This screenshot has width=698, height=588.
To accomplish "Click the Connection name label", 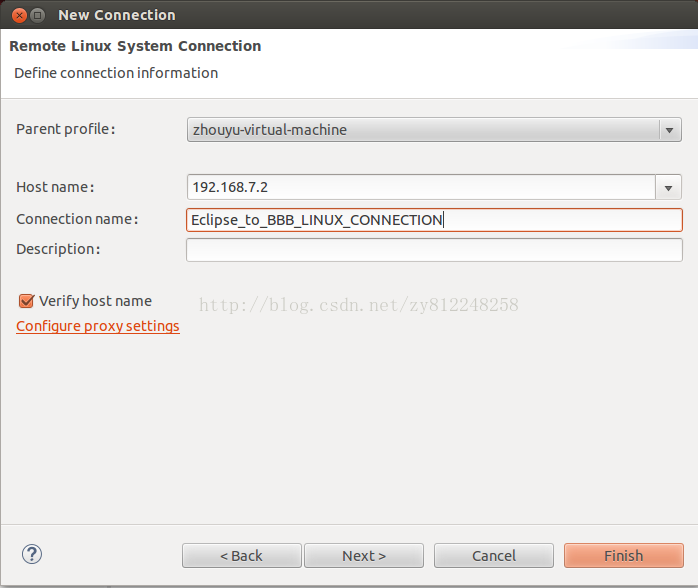I will coord(77,219).
